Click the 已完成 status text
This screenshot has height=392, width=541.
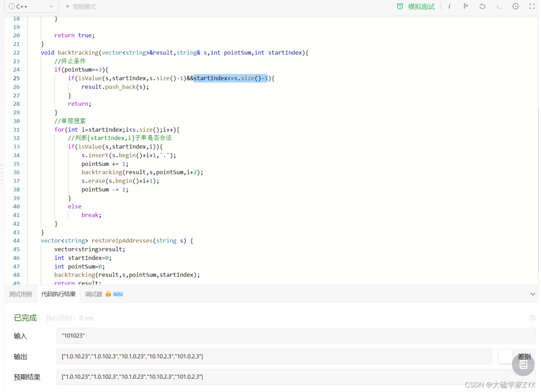tap(25, 318)
